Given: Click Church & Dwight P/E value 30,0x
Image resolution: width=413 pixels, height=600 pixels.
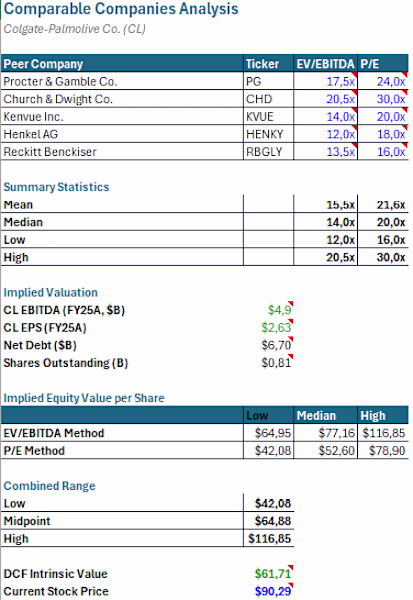Looking at the screenshot, I should 383,99.
